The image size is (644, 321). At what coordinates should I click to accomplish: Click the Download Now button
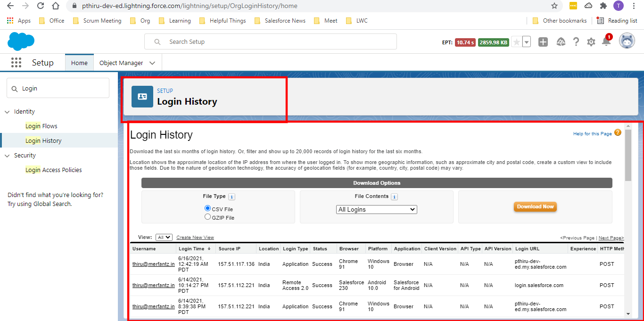coord(535,206)
